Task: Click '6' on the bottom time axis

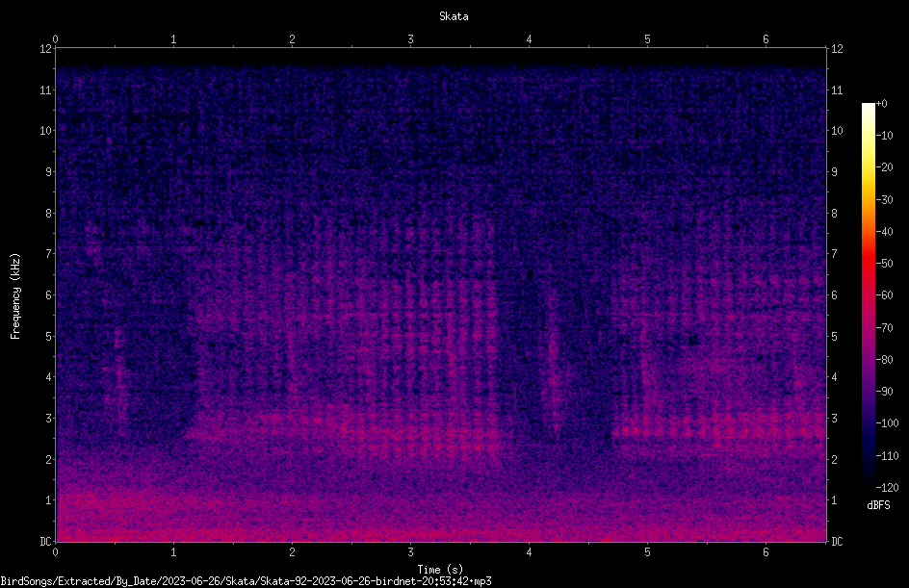Action: [766, 552]
